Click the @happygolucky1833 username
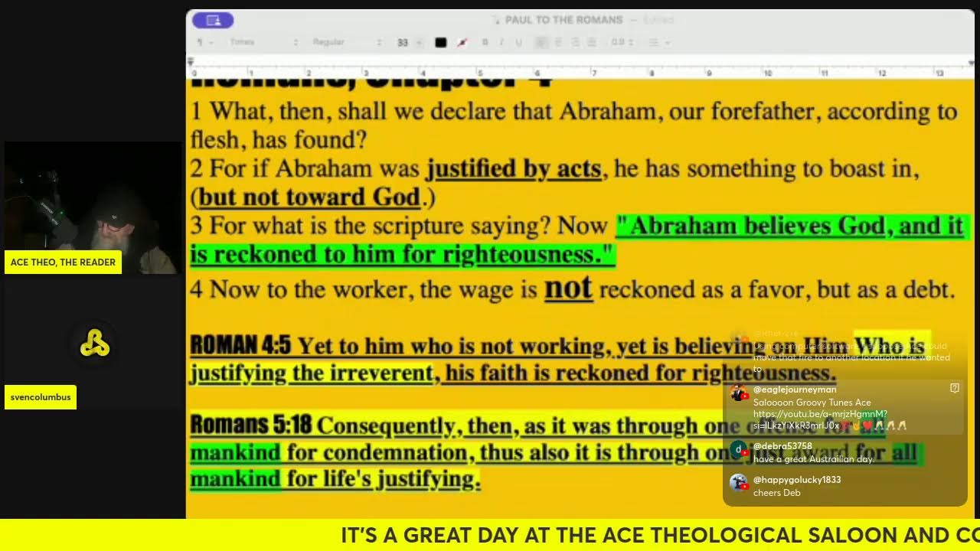980x551 pixels. pos(797,480)
